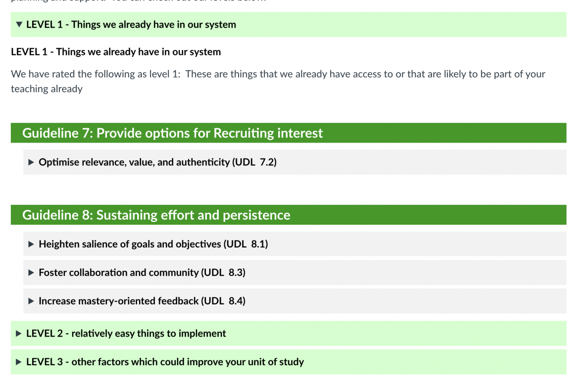Expand 'Optimise relevance, value, and authenticity' row
Image resolution: width=579 pixels, height=392 pixels.
tap(158, 162)
